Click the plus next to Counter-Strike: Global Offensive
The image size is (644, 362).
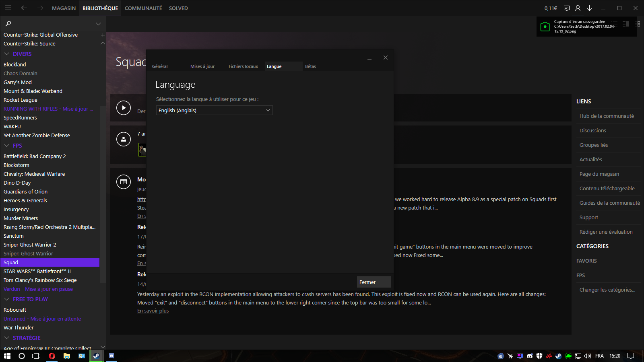coord(103,35)
